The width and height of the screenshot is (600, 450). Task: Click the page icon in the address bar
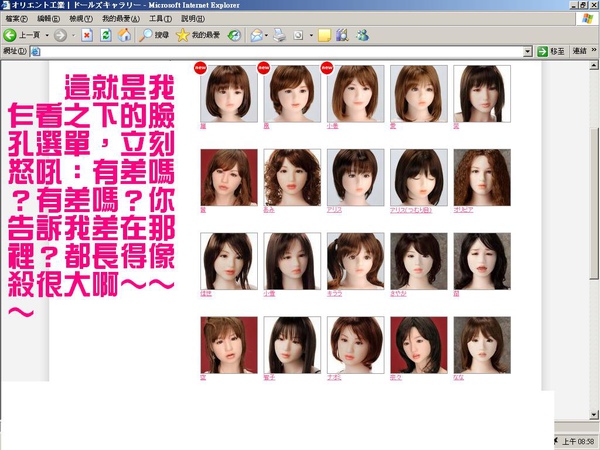pos(35,51)
